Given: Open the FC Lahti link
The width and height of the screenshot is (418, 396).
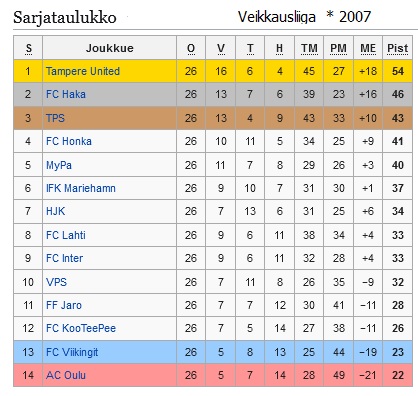Looking at the screenshot, I should click(66, 235).
